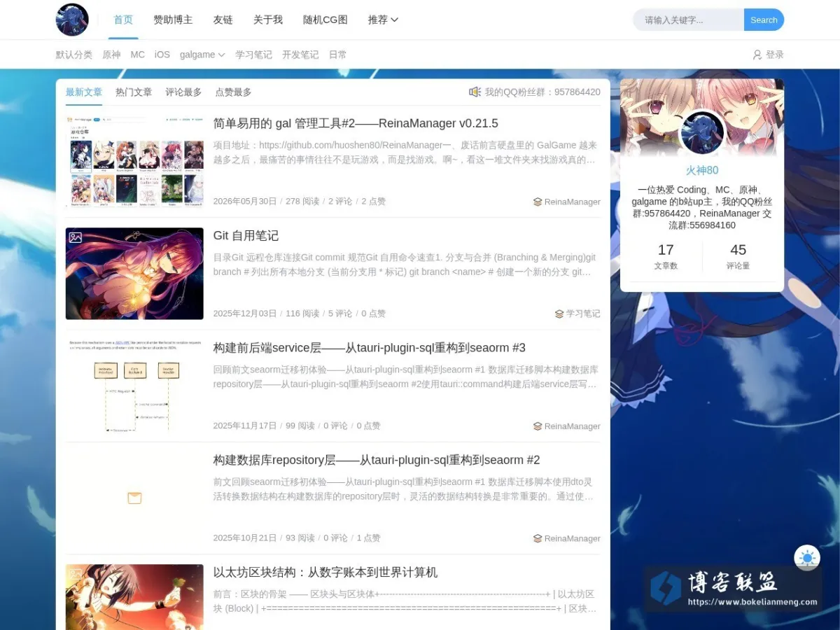Open the 原神 category
The width and height of the screenshot is (840, 630).
[111, 55]
